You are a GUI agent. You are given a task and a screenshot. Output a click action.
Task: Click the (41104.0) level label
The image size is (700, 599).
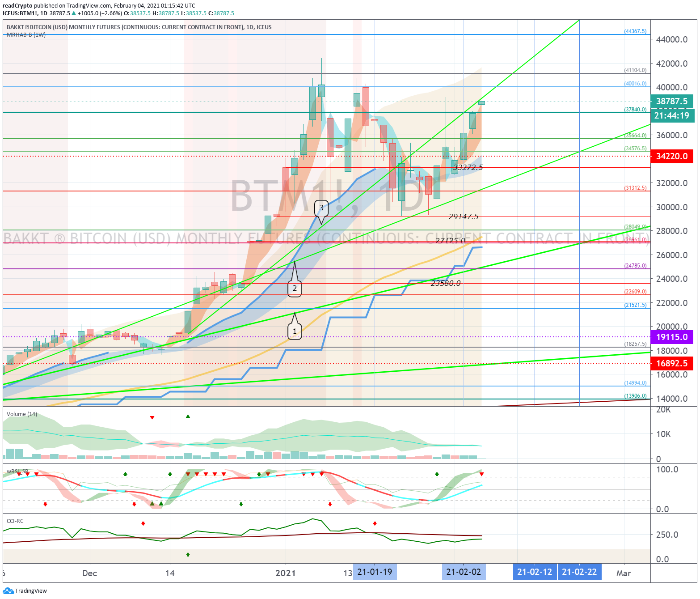pyautogui.click(x=635, y=70)
